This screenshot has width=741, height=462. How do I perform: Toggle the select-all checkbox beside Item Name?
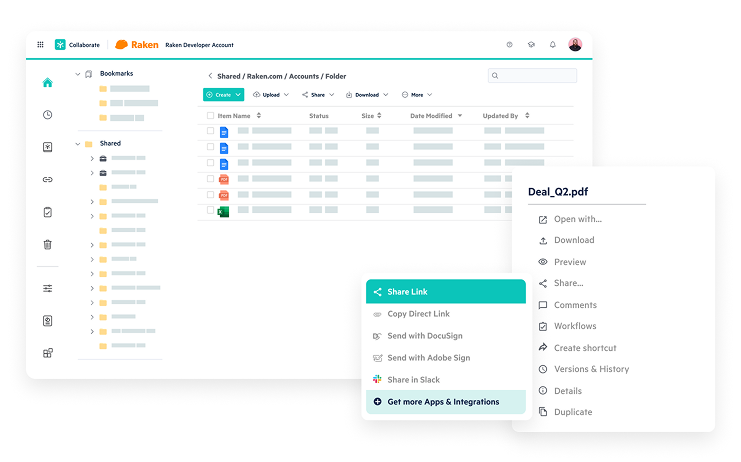(x=210, y=116)
